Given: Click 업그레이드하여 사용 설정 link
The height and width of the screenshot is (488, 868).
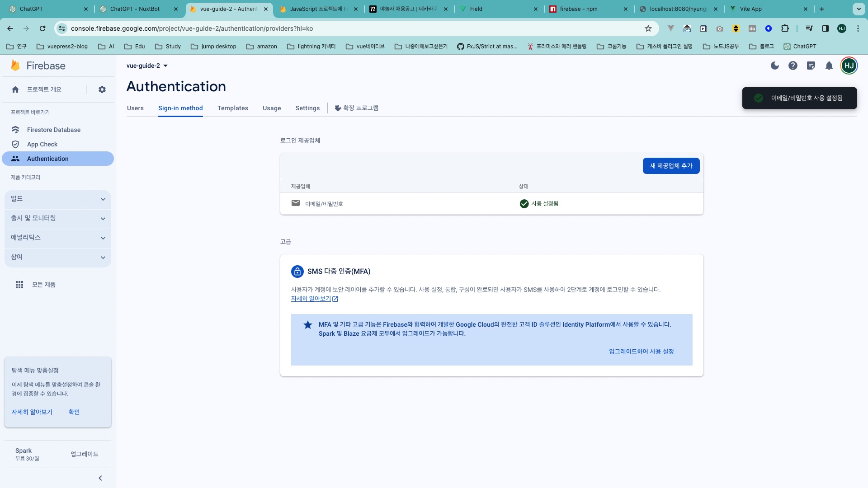Looking at the screenshot, I should tap(641, 352).
